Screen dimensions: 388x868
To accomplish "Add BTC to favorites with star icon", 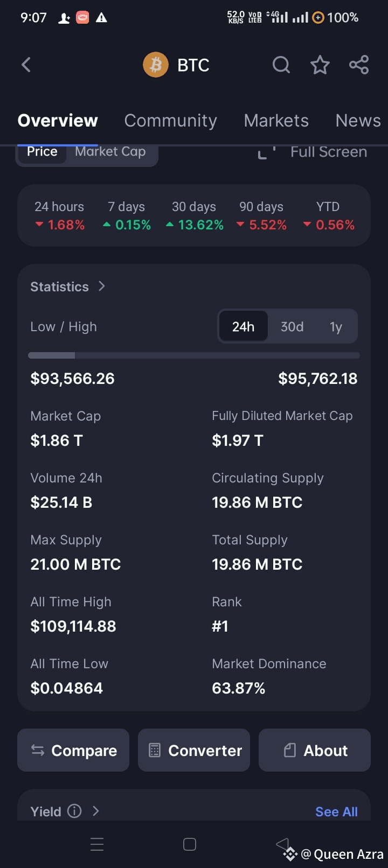I will [320, 65].
